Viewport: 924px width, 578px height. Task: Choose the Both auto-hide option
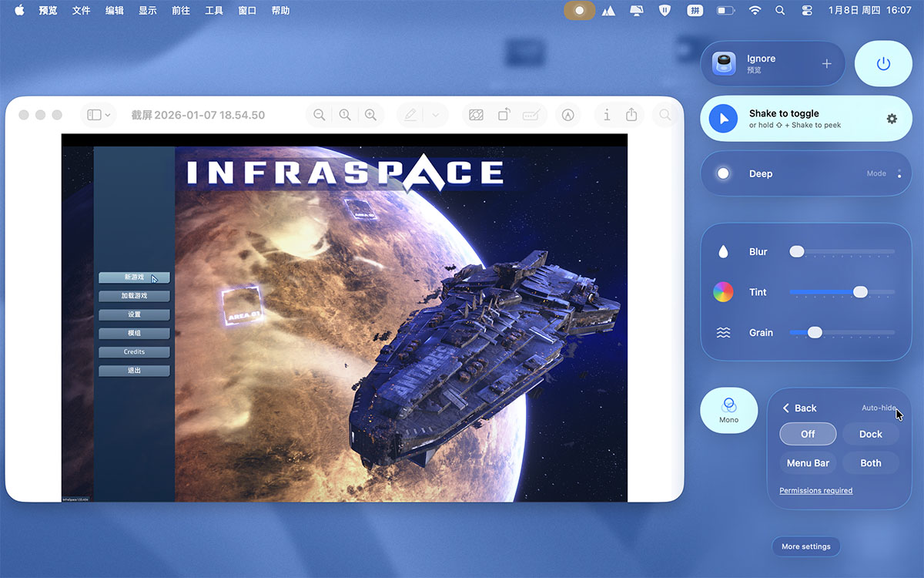tap(870, 463)
